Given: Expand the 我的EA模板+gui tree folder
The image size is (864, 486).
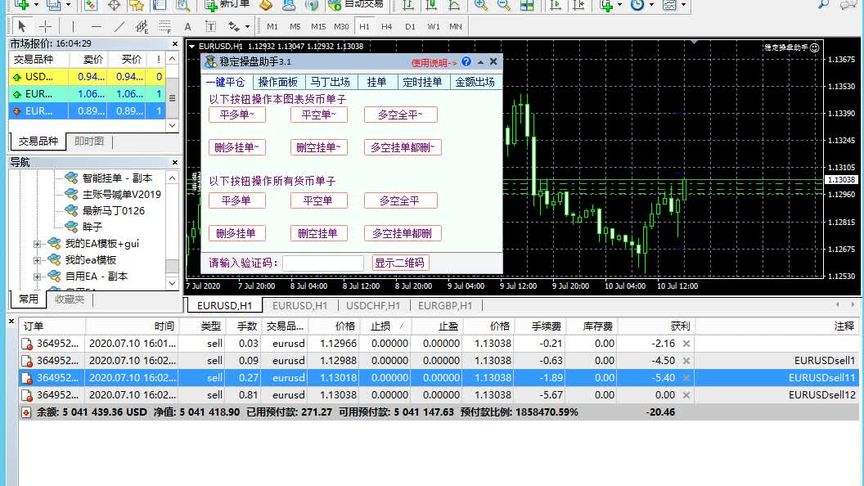Looking at the screenshot, I should tap(37, 244).
